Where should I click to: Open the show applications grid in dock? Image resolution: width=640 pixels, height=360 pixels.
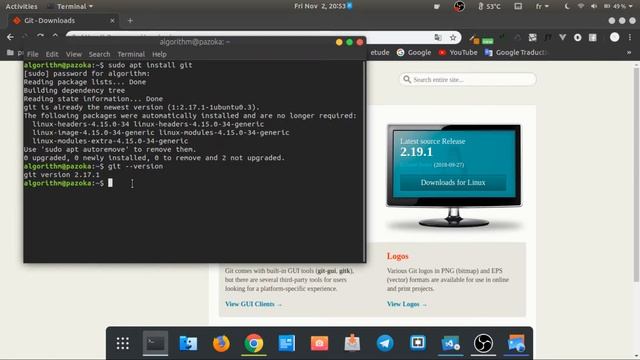coord(122,343)
